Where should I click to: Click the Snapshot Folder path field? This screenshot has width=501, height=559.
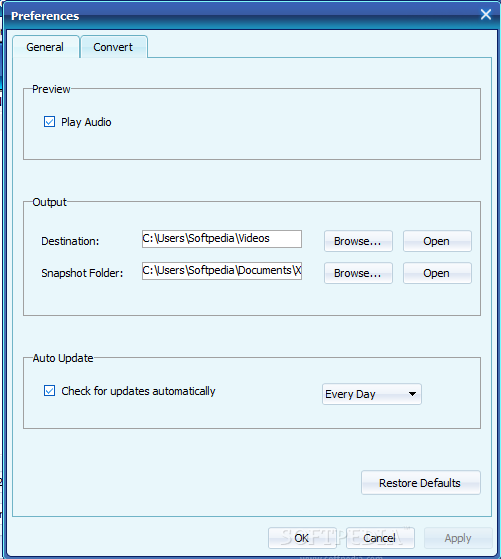pos(222,271)
